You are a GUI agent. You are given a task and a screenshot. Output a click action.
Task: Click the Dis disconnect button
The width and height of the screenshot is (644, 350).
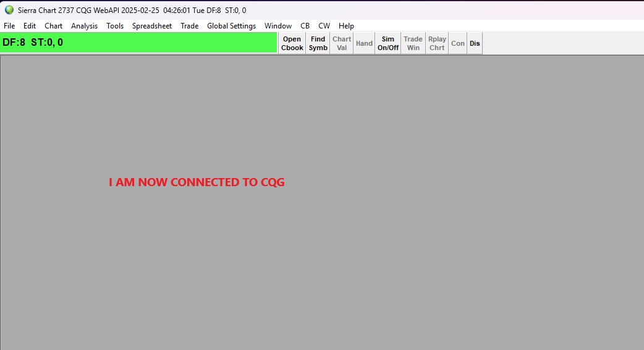pyautogui.click(x=475, y=43)
